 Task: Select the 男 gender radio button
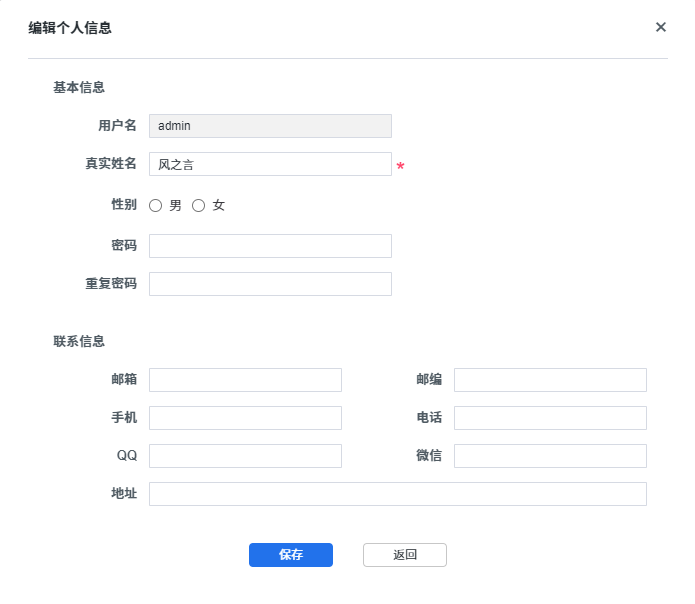tap(155, 206)
